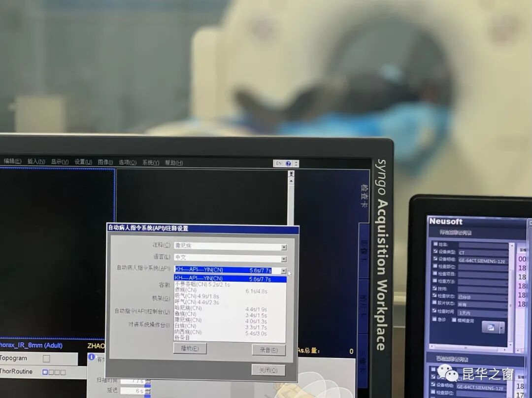Open the 设备类型 CT dropdown in Neusoft
The width and height of the screenshot is (532, 398).
point(483,253)
